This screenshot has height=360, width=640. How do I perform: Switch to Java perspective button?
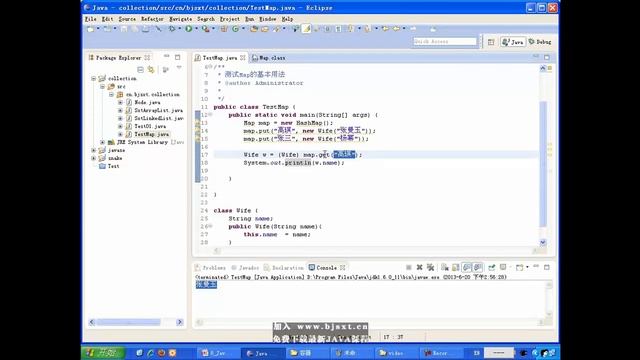coord(513,42)
